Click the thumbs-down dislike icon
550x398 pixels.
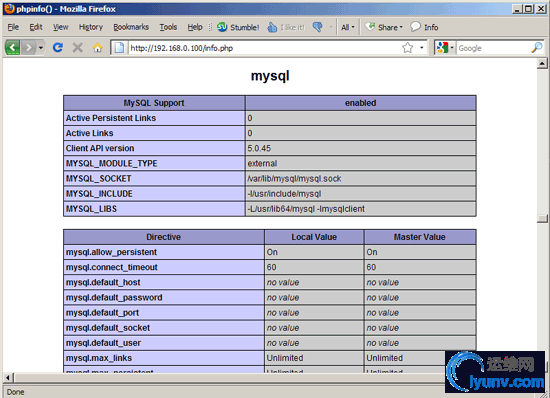pyautogui.click(x=318, y=27)
